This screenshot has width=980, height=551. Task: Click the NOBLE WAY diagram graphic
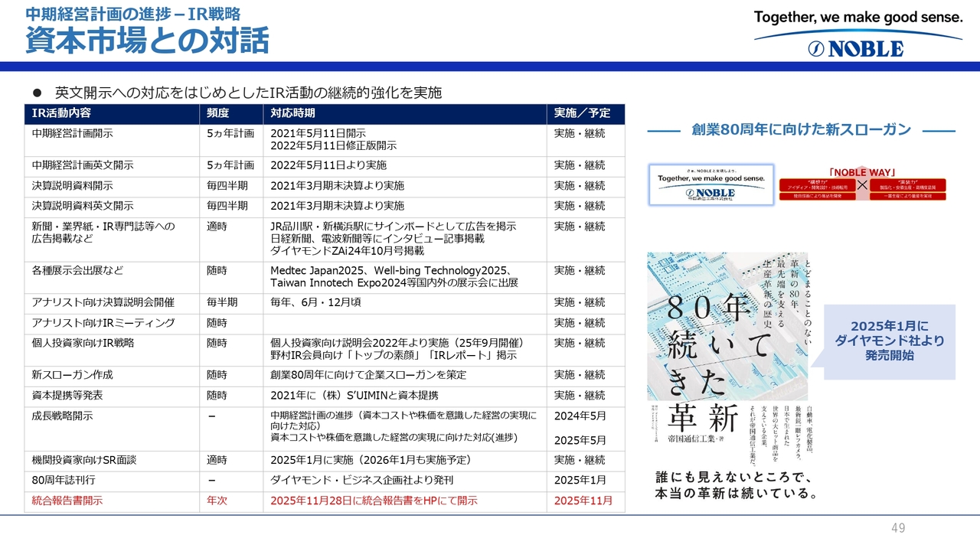coord(861,184)
